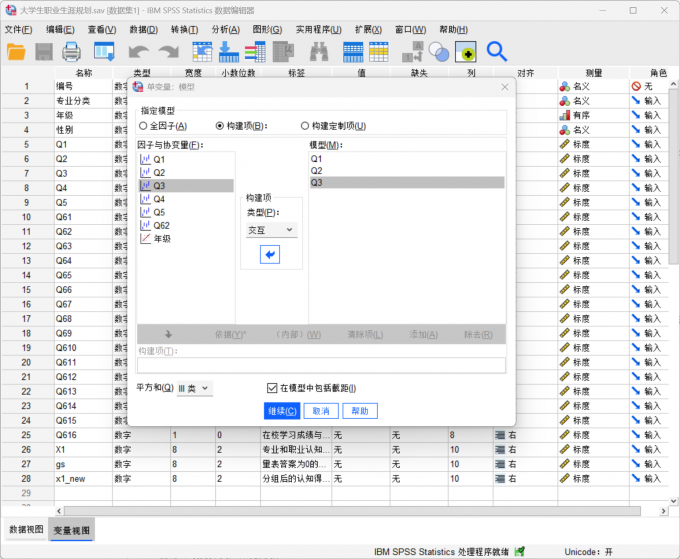
Task: Close the 单变量: 模型 dialog
Action: click(x=505, y=87)
